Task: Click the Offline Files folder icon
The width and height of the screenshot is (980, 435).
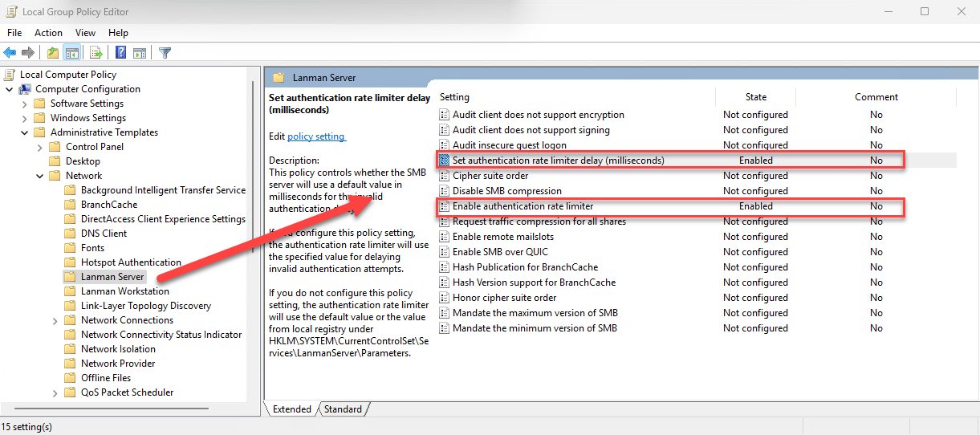Action: tap(71, 378)
